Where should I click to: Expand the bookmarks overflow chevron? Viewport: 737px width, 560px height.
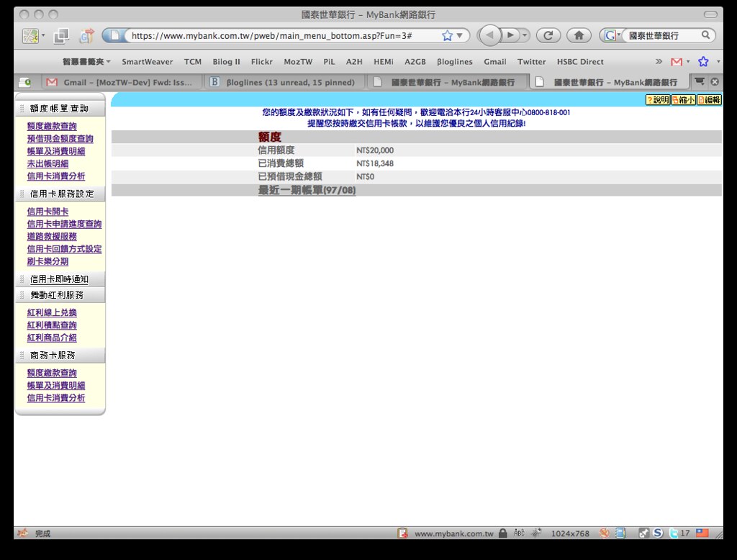pos(659,62)
